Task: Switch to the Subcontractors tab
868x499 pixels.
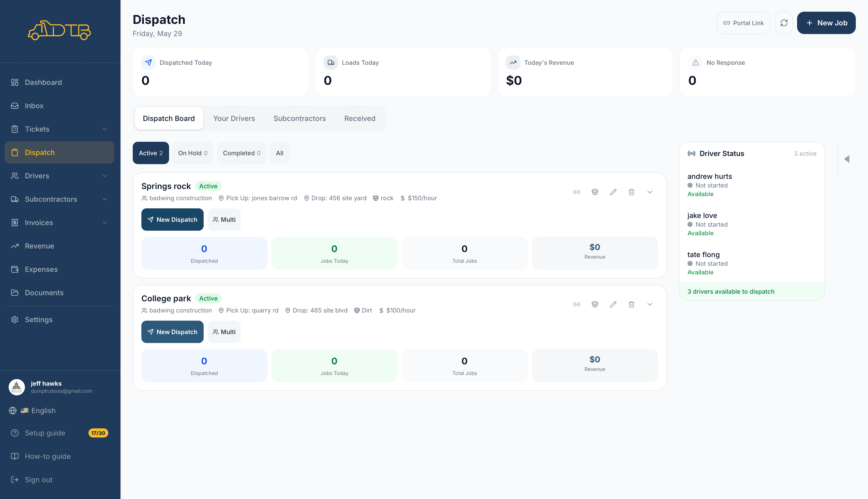Action: tap(300, 118)
